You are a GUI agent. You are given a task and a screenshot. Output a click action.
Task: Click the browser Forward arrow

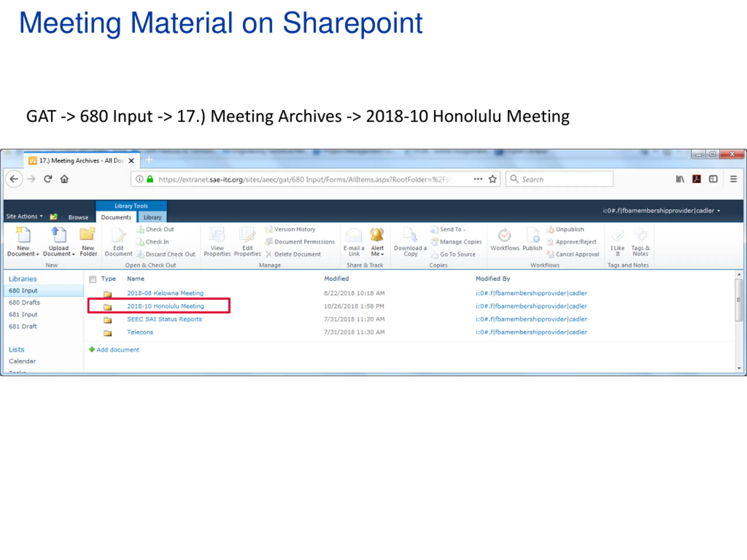31,179
